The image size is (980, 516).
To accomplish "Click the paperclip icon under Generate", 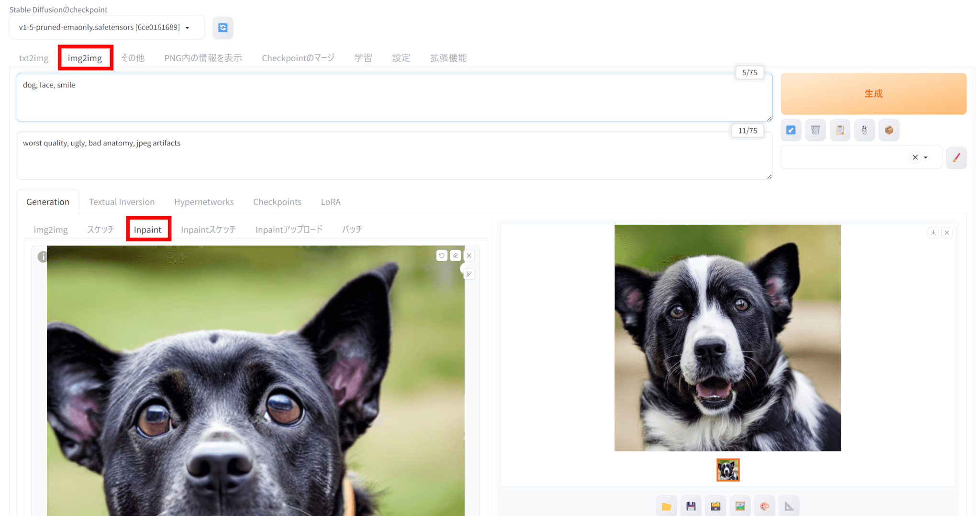I will click(864, 130).
